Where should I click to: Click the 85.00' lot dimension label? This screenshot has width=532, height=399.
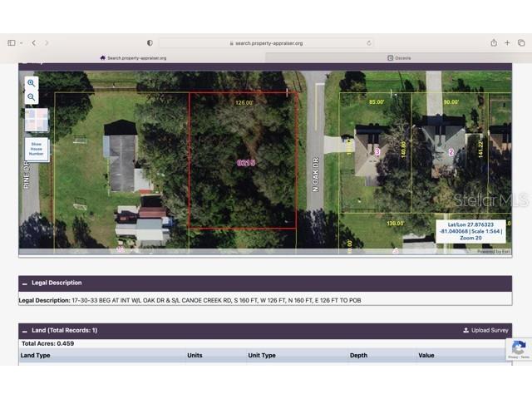tap(377, 101)
